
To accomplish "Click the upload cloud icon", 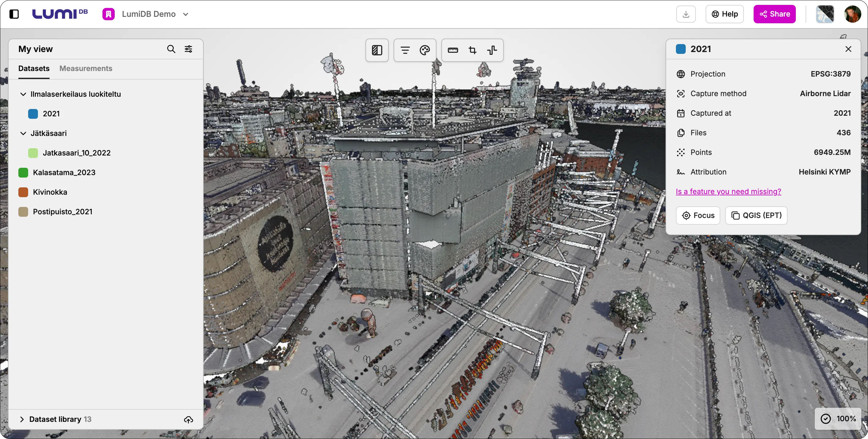I will (188, 419).
